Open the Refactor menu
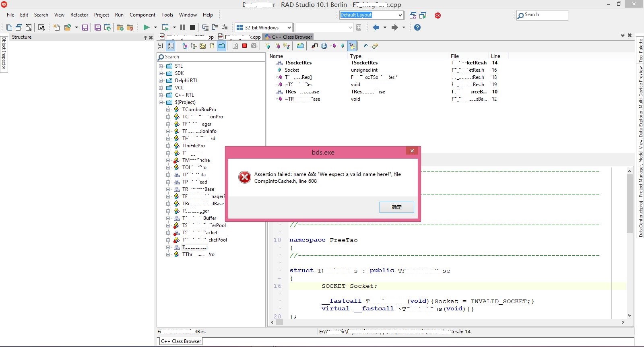 tap(79, 15)
